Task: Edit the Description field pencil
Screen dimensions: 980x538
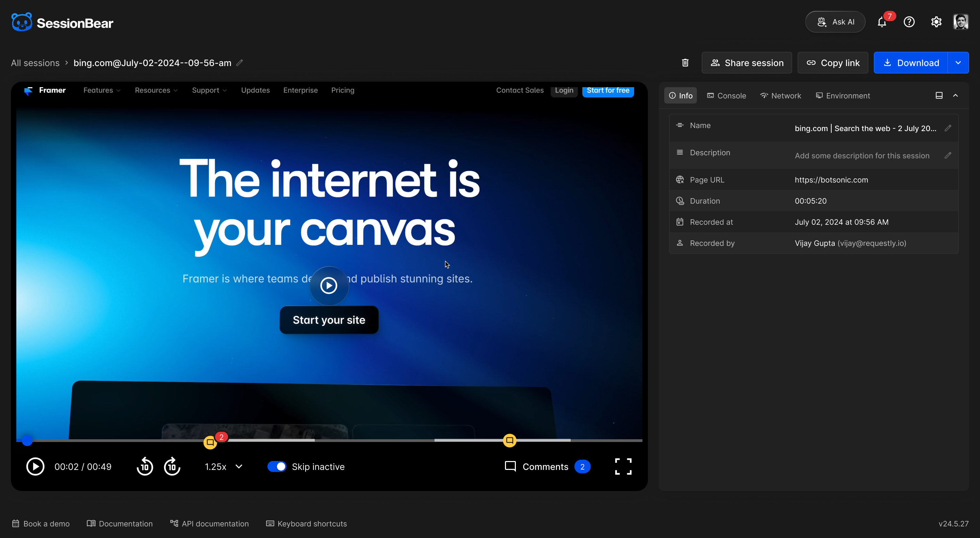Action: 948,155
